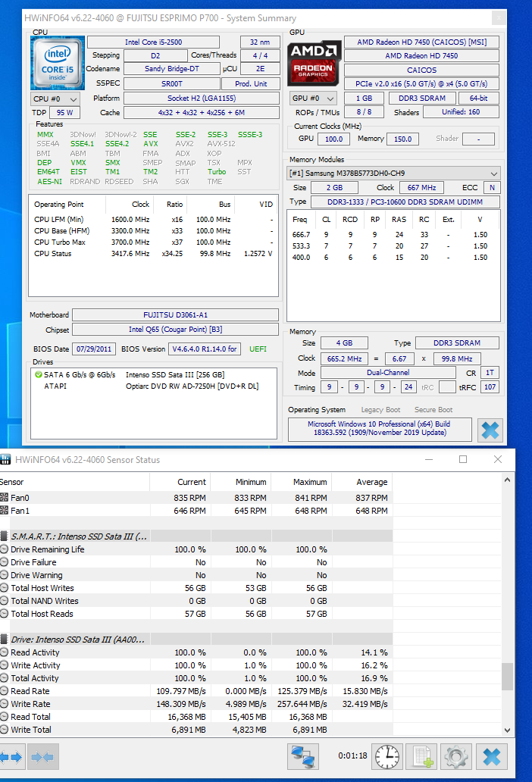Open sensor settings gear icon
The image size is (532, 782).
pyautogui.click(x=455, y=756)
